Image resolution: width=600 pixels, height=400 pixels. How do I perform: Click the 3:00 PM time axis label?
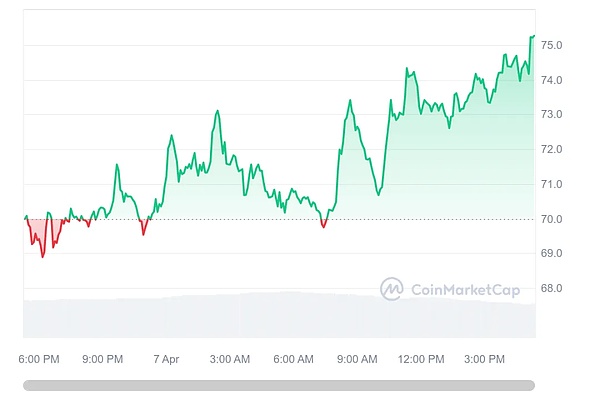(x=485, y=359)
